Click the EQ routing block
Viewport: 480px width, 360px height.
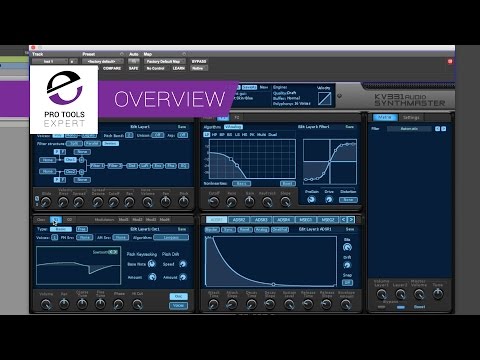point(183,166)
